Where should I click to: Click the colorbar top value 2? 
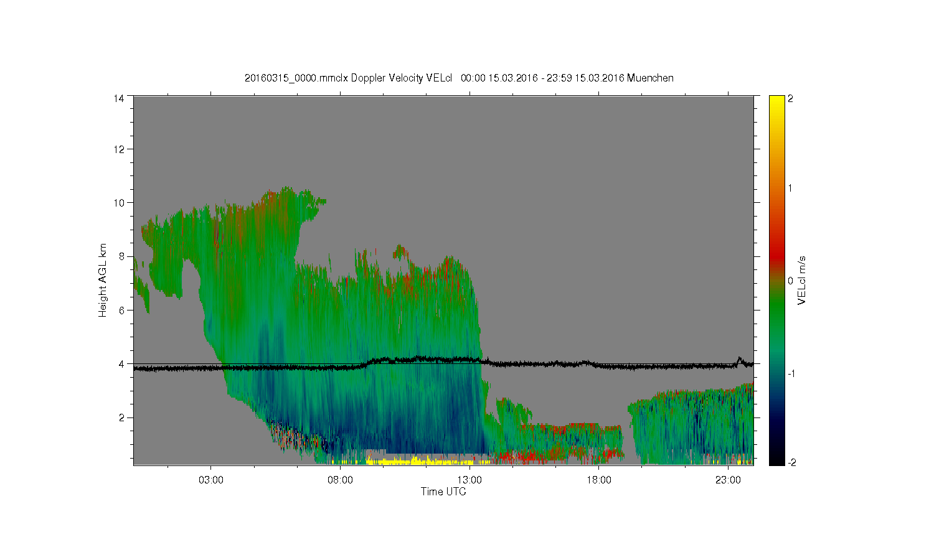[x=791, y=98]
